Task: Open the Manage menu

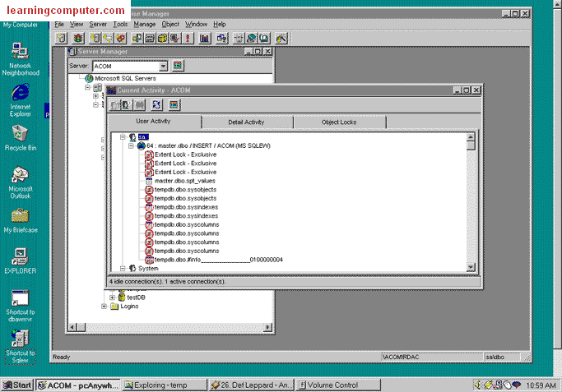Action: point(145,24)
